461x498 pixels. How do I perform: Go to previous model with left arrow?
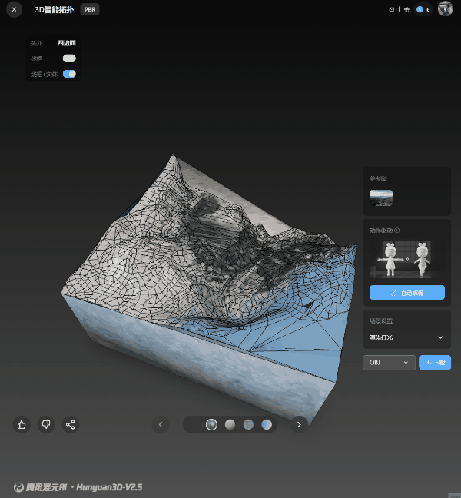(x=160, y=425)
